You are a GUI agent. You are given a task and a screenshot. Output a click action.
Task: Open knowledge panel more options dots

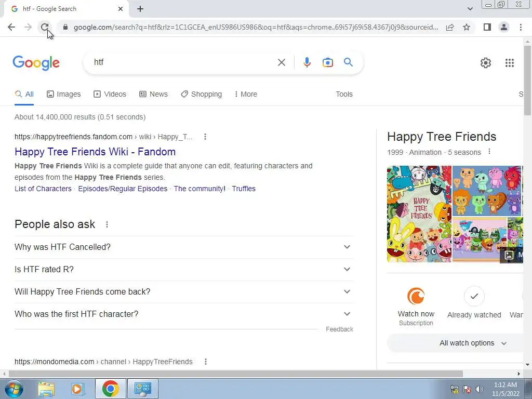489,151
